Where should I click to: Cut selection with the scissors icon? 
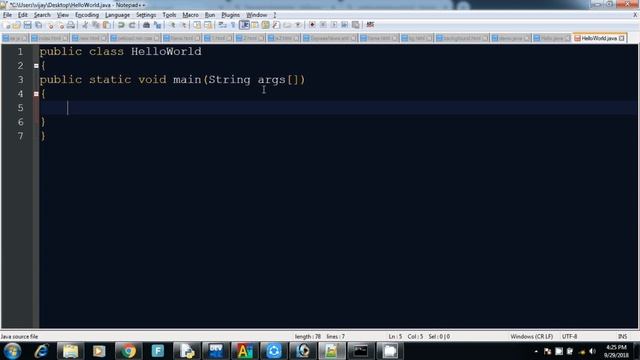pos(85,25)
